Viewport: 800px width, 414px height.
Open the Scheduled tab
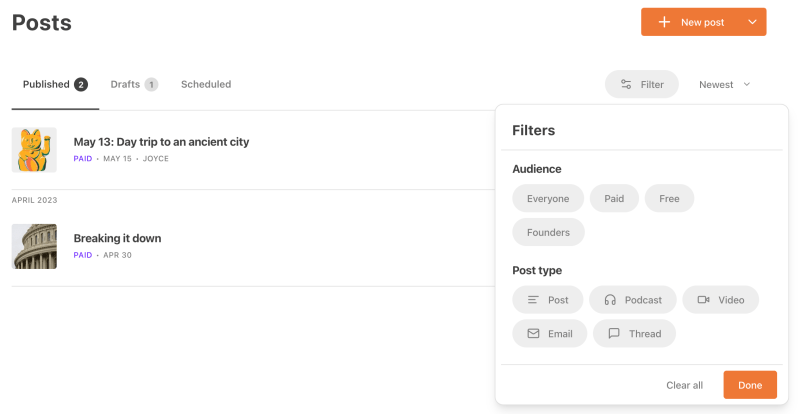[x=206, y=85]
